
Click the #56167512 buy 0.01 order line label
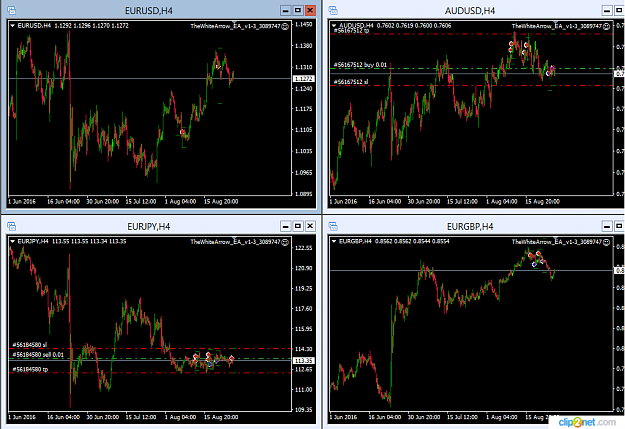[360, 65]
